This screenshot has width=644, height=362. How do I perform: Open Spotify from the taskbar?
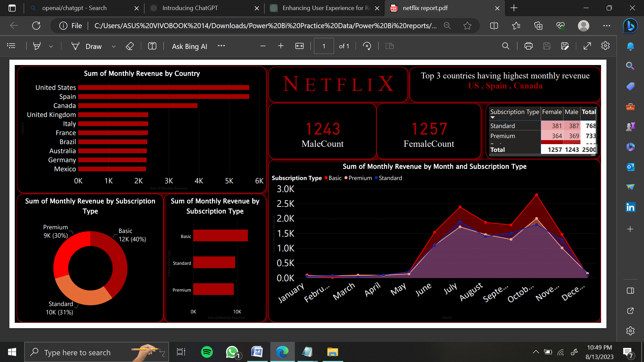[207, 352]
